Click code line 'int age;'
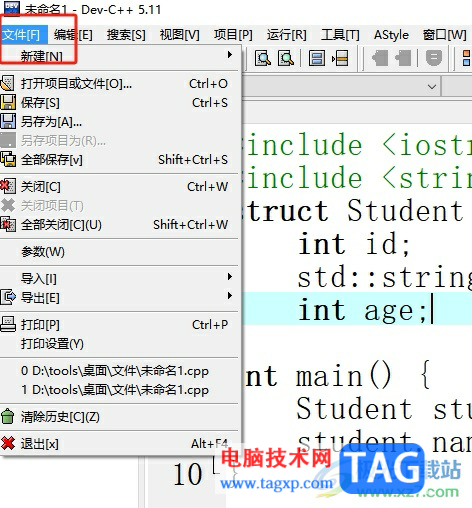Viewport: 472px width, 508px height. click(x=362, y=311)
